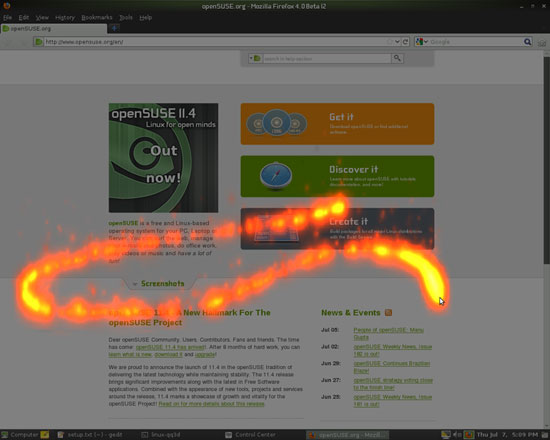
Task: Click the Create it dark banner
Action: click(x=337, y=229)
